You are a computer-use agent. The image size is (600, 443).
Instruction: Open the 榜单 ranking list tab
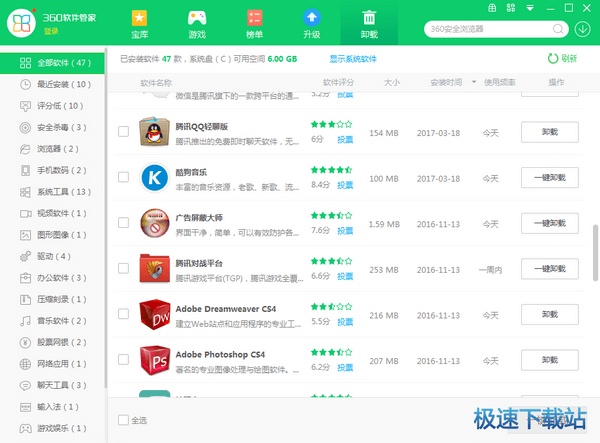pos(254,23)
